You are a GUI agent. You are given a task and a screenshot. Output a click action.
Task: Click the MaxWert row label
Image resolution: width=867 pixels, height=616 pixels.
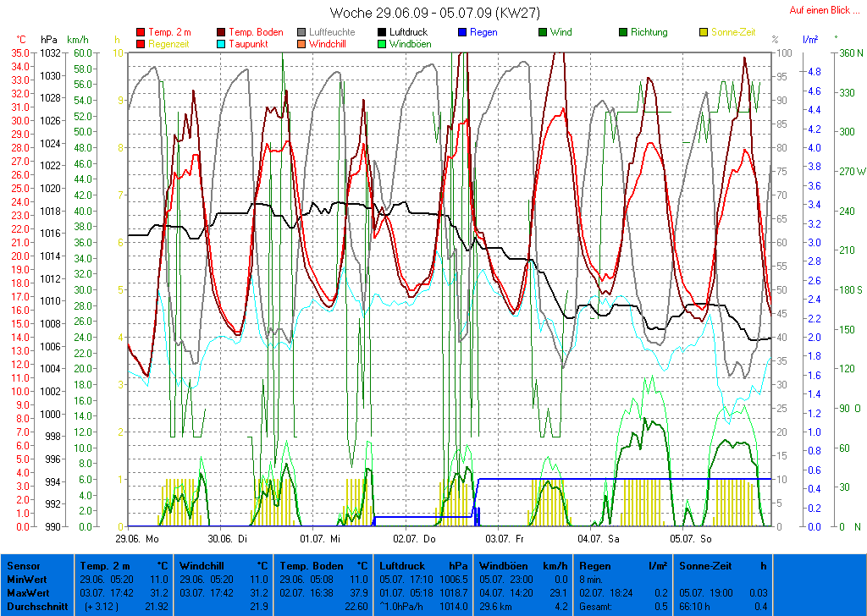point(25,592)
